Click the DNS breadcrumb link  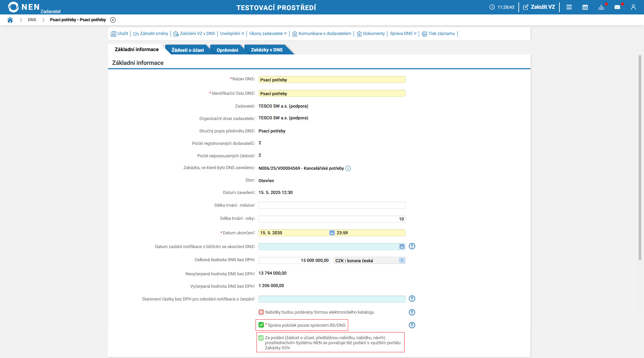coord(32,20)
